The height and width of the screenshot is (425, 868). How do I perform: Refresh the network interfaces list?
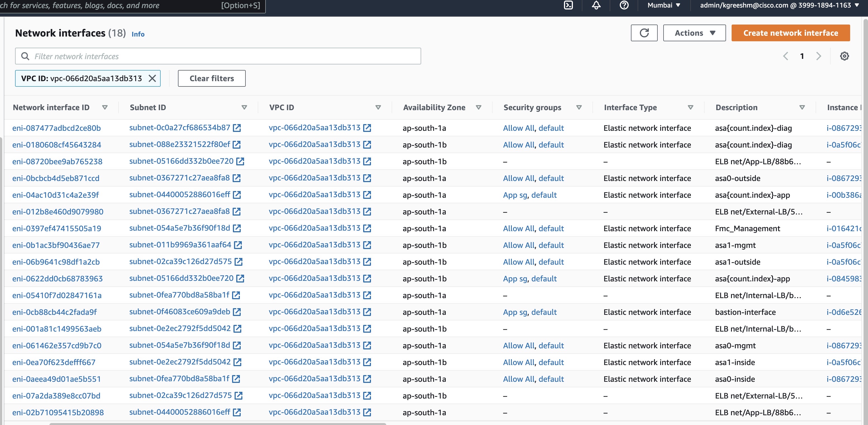point(644,33)
